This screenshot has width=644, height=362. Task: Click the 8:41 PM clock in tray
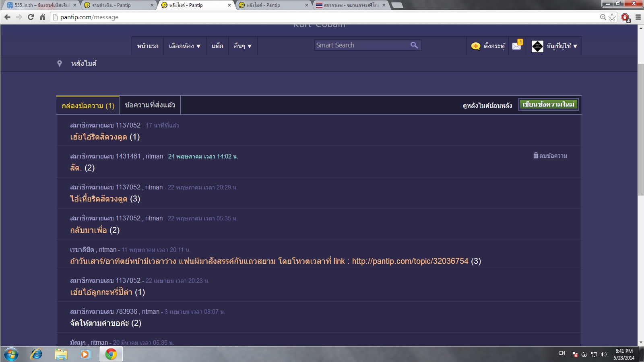pos(624,351)
